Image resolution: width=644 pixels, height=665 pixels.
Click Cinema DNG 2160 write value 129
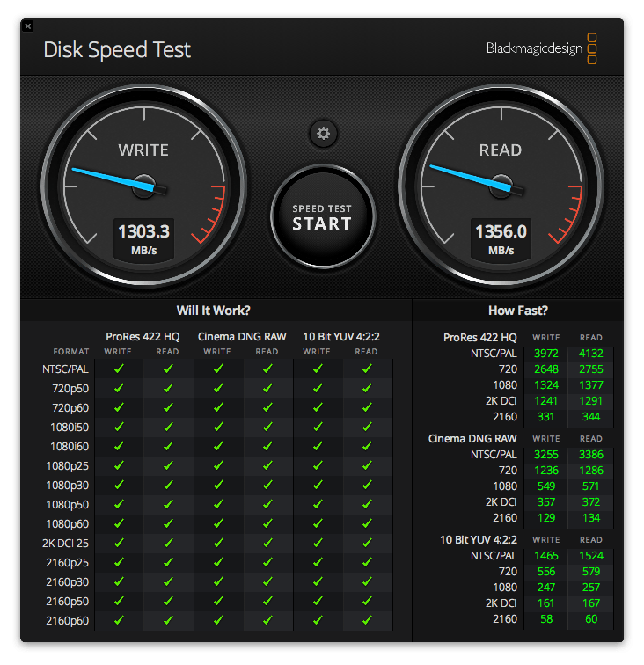click(546, 518)
